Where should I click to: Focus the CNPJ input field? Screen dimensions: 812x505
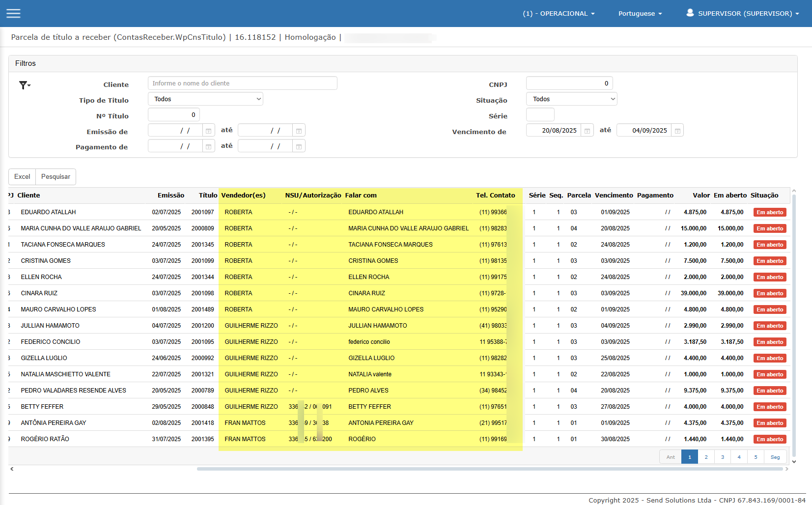(x=569, y=84)
